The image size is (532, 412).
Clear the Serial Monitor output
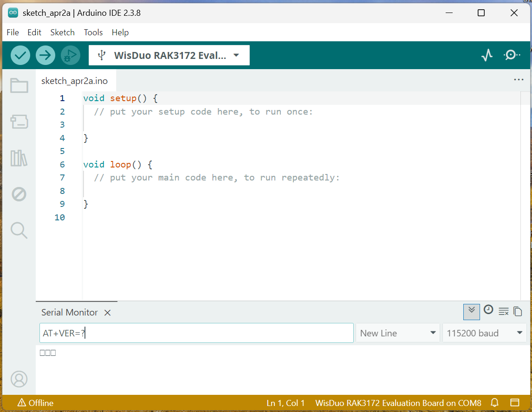[x=504, y=311]
